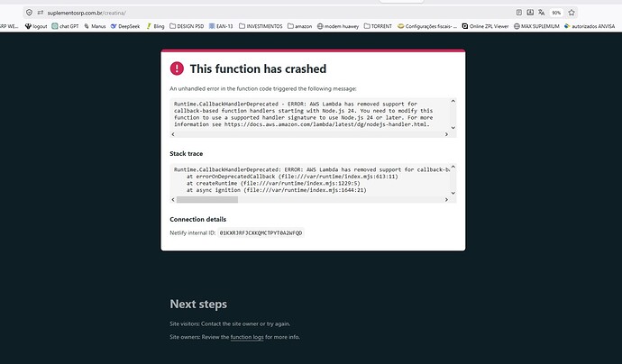Click the 'This function has crashed' heading

click(x=258, y=69)
